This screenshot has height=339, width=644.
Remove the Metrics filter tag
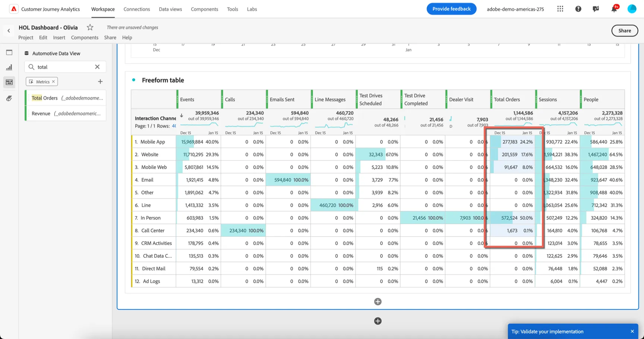53,82
